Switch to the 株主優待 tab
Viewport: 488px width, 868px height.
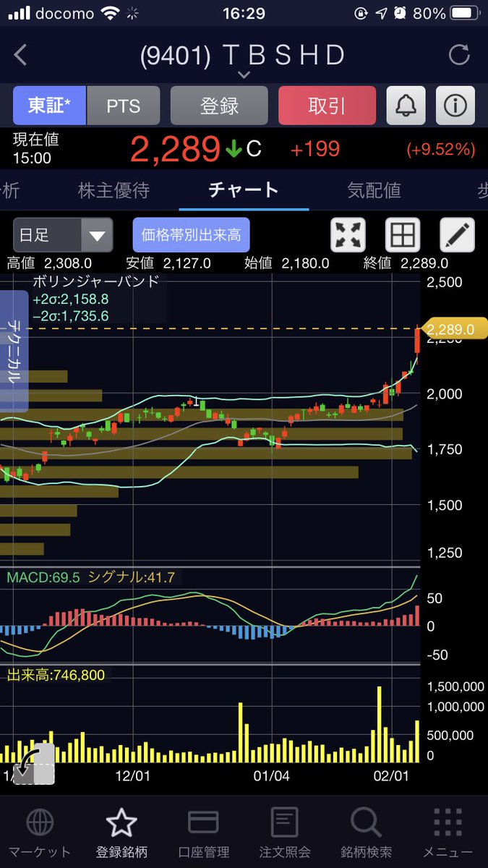tap(114, 190)
